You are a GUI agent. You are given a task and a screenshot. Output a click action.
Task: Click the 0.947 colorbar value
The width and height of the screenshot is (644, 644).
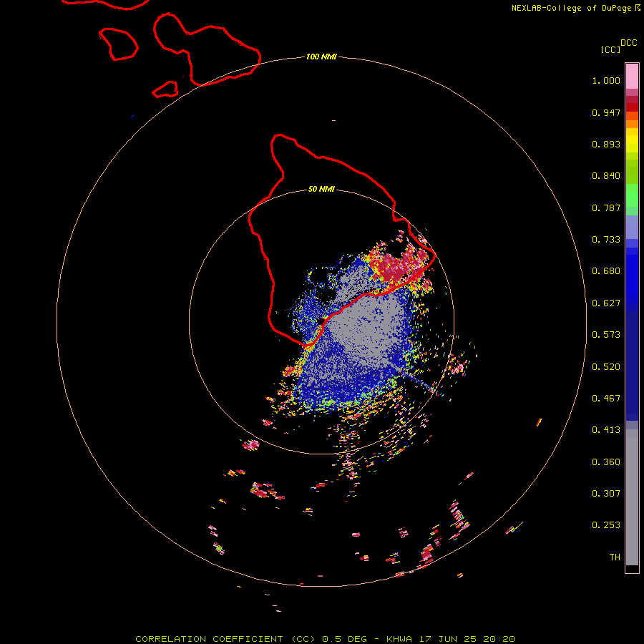[x=606, y=112]
